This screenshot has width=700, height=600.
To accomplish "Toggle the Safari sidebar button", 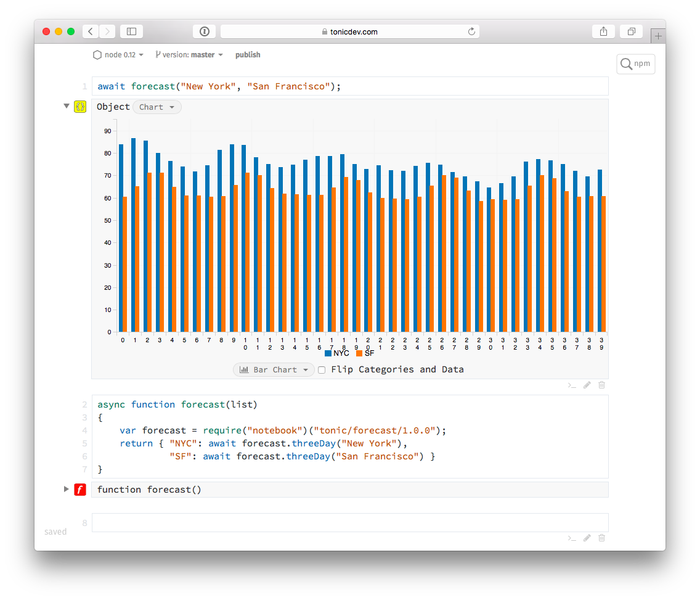I will (x=131, y=31).
